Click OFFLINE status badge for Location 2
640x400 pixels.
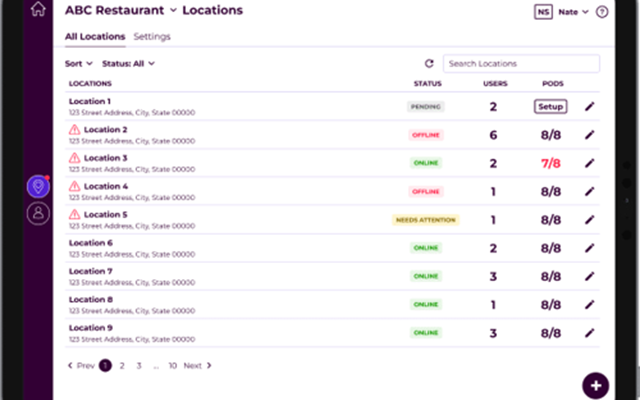point(426,135)
